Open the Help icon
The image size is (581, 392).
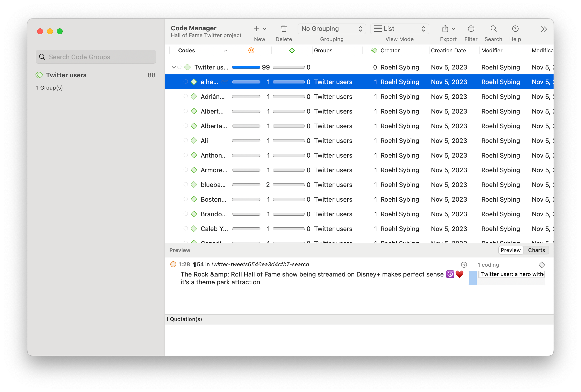click(515, 29)
